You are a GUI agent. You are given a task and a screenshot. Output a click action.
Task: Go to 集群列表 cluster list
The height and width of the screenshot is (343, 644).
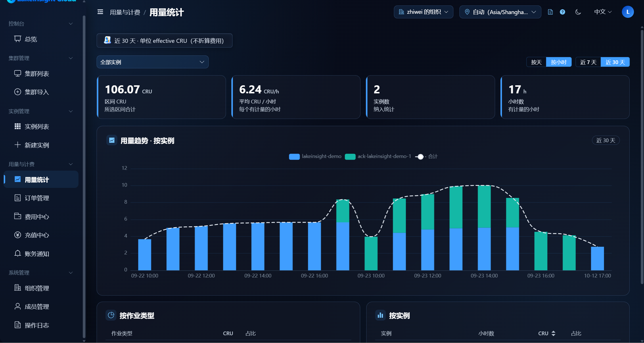[x=41, y=74]
